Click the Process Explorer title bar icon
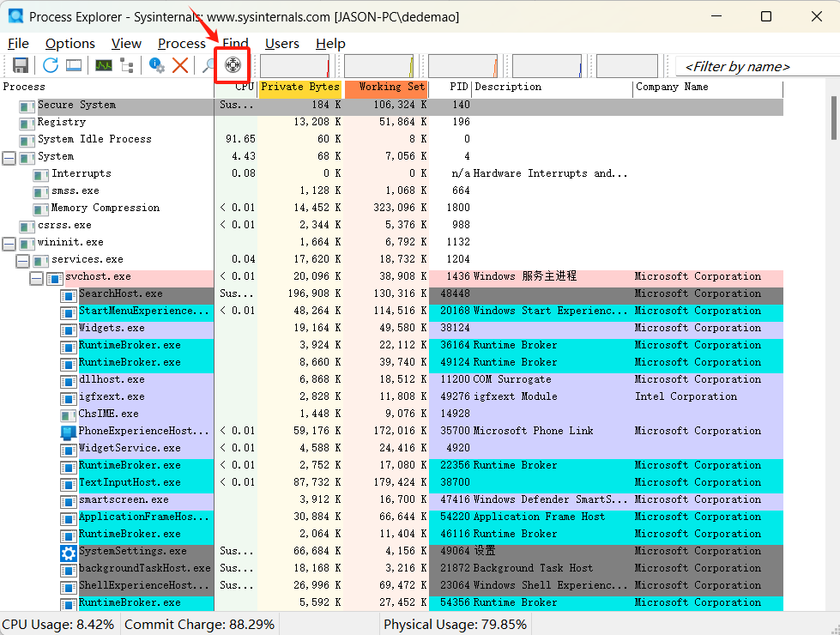840x635 pixels. pos(15,16)
